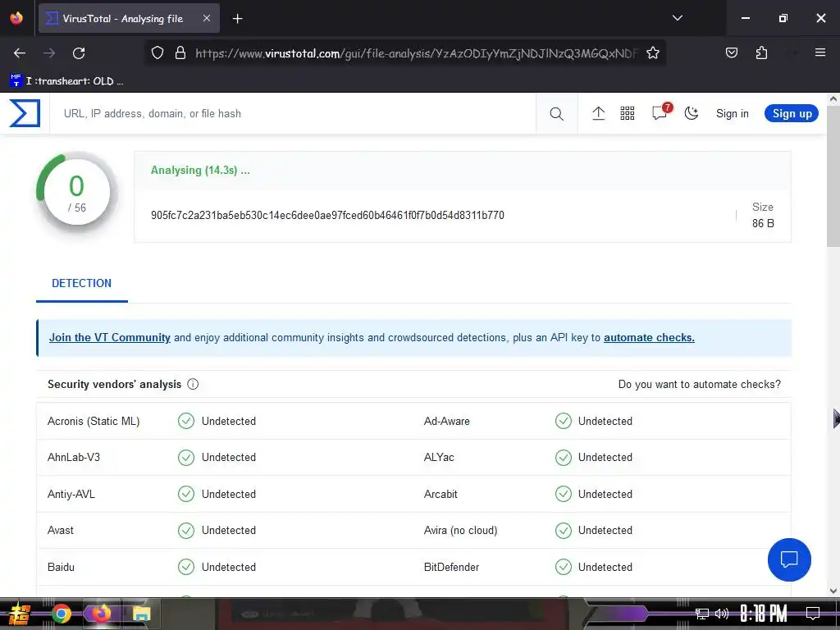Open Google Chrome from the taskbar
This screenshot has height=630, width=840.
61,614
